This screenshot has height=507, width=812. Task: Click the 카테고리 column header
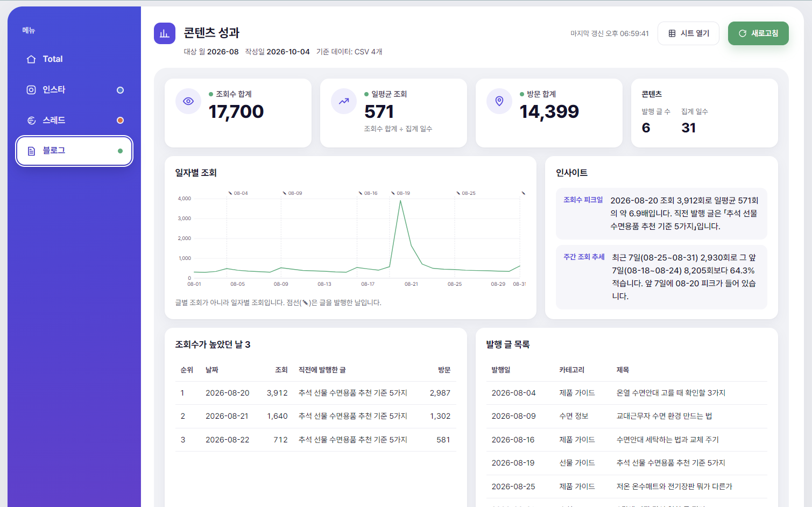click(x=571, y=370)
